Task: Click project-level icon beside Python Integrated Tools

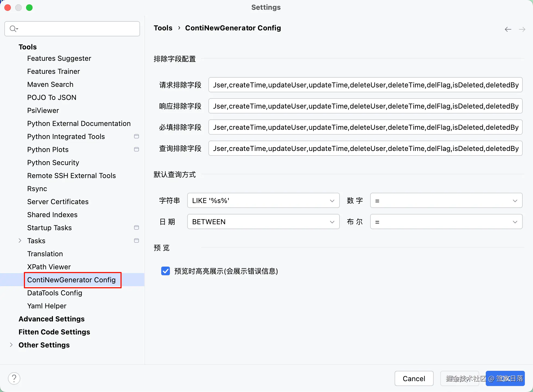Action: click(137, 136)
